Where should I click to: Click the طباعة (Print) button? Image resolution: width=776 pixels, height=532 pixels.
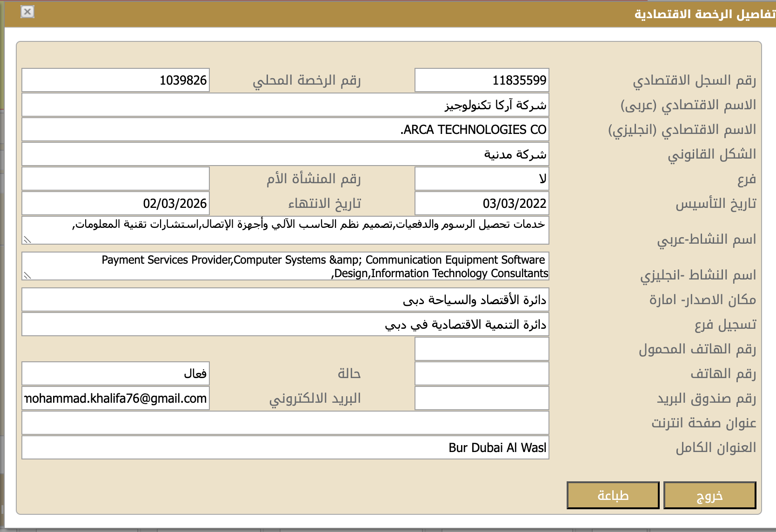[613, 495]
